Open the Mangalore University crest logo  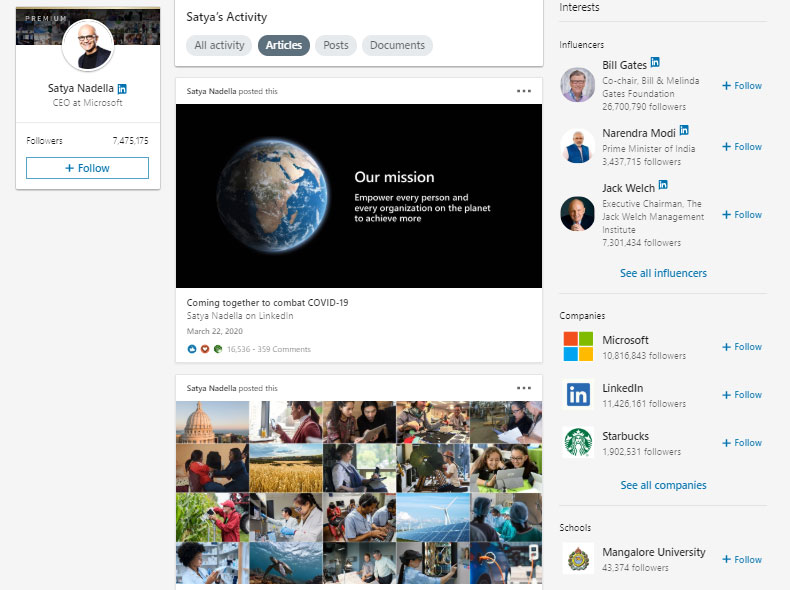pyautogui.click(x=578, y=559)
